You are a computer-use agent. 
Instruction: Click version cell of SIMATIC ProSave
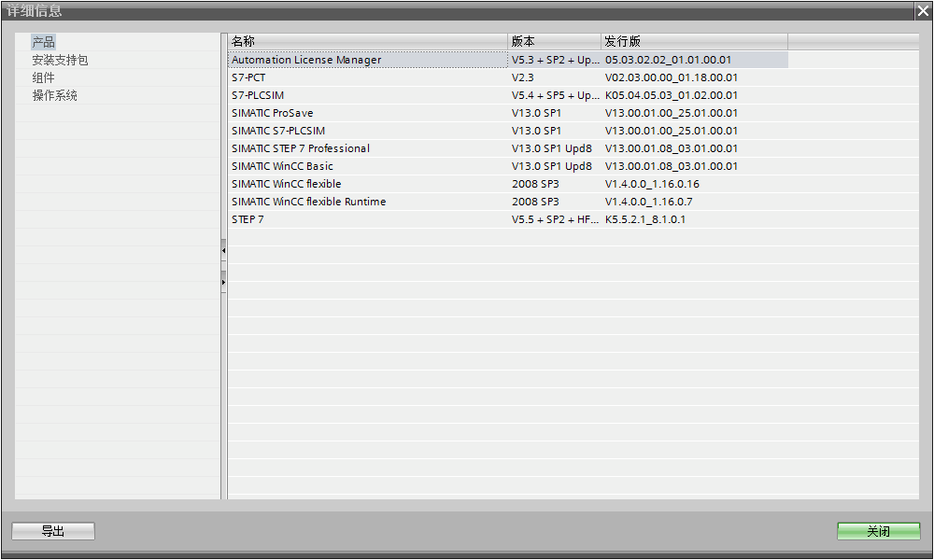pos(554,113)
